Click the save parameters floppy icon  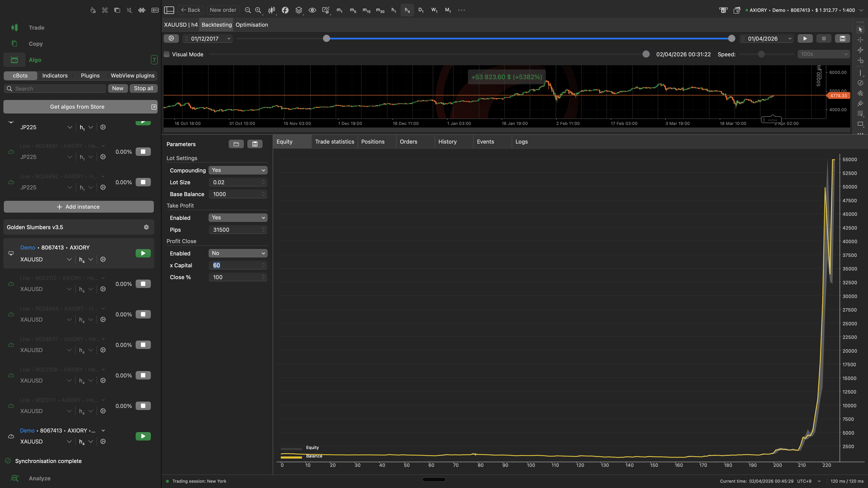[255, 144]
